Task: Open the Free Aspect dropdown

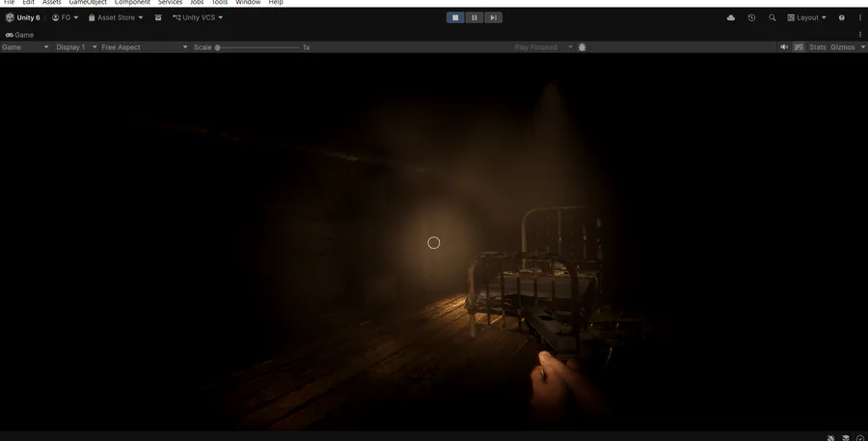Action: [x=145, y=47]
